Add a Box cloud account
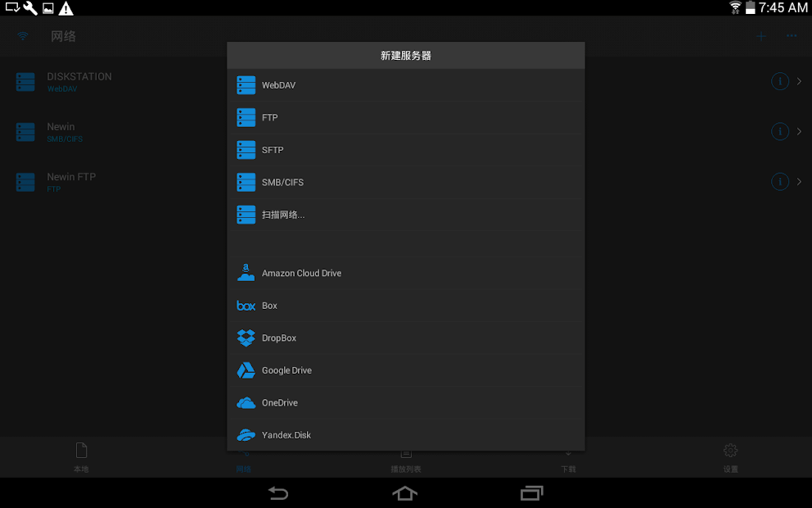The image size is (812, 508). [405, 305]
